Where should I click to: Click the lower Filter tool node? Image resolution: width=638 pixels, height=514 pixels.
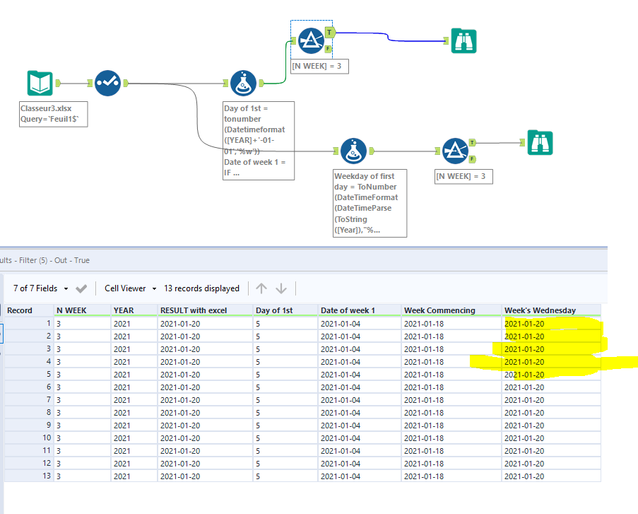tap(455, 152)
